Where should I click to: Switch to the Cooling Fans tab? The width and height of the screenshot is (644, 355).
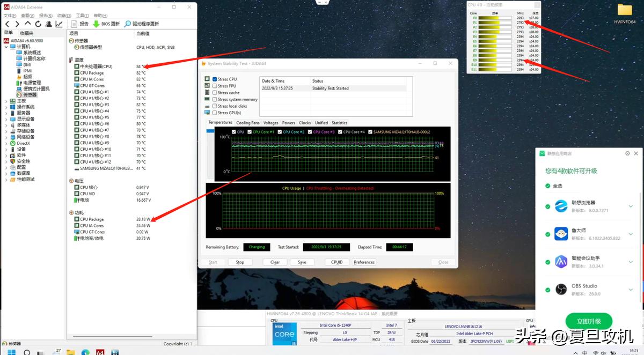coord(247,123)
